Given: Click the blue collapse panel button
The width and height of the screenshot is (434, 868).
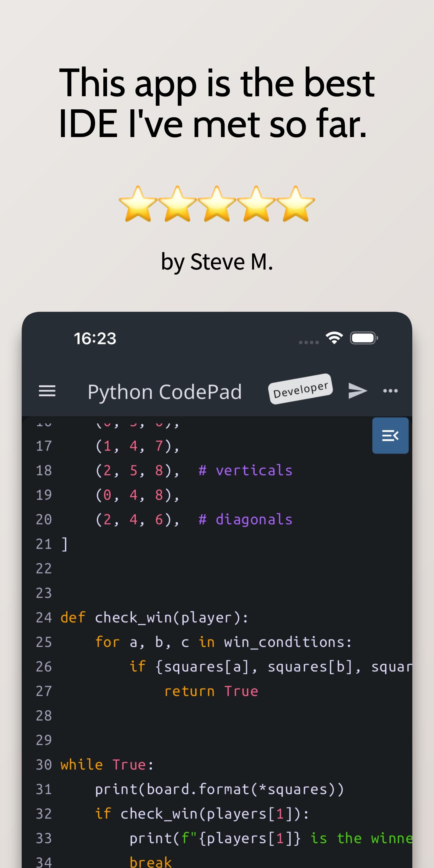Looking at the screenshot, I should [390, 435].
